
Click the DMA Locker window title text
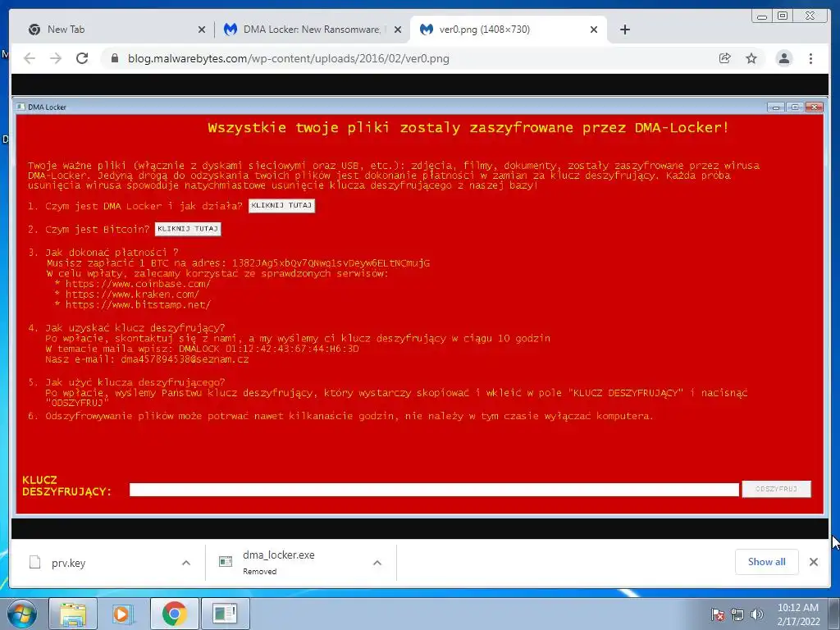(x=47, y=107)
